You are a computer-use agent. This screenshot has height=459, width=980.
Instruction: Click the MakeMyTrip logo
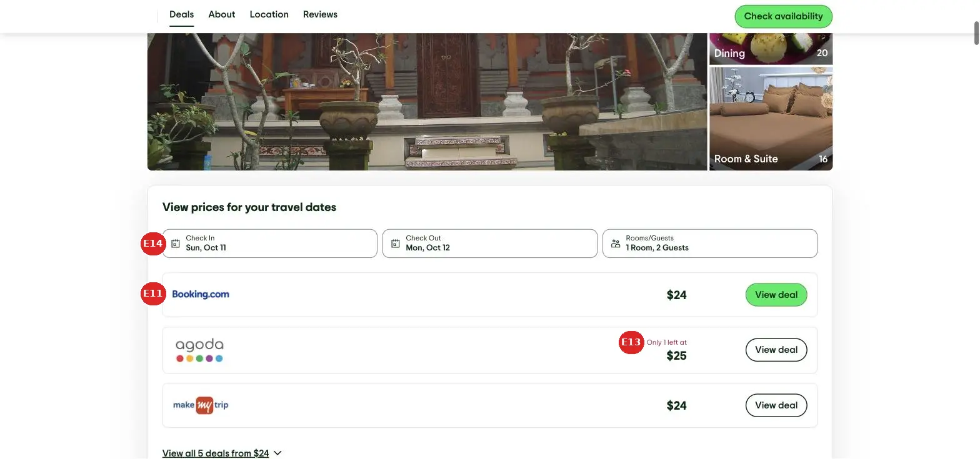pos(201,405)
